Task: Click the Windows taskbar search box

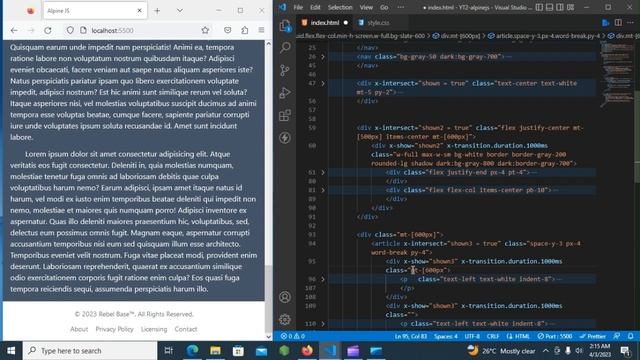Action: click(x=90, y=351)
